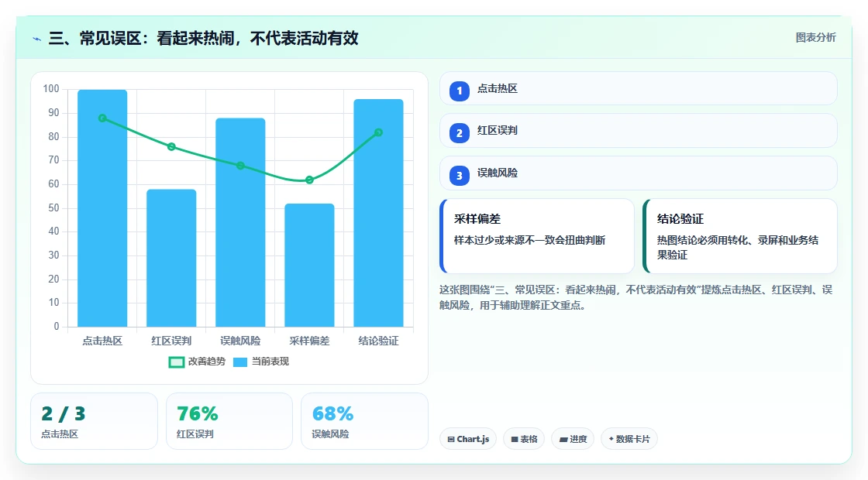Click the lightning icon beside section title
Viewport: 868px width, 480px height.
pyautogui.click(x=37, y=39)
